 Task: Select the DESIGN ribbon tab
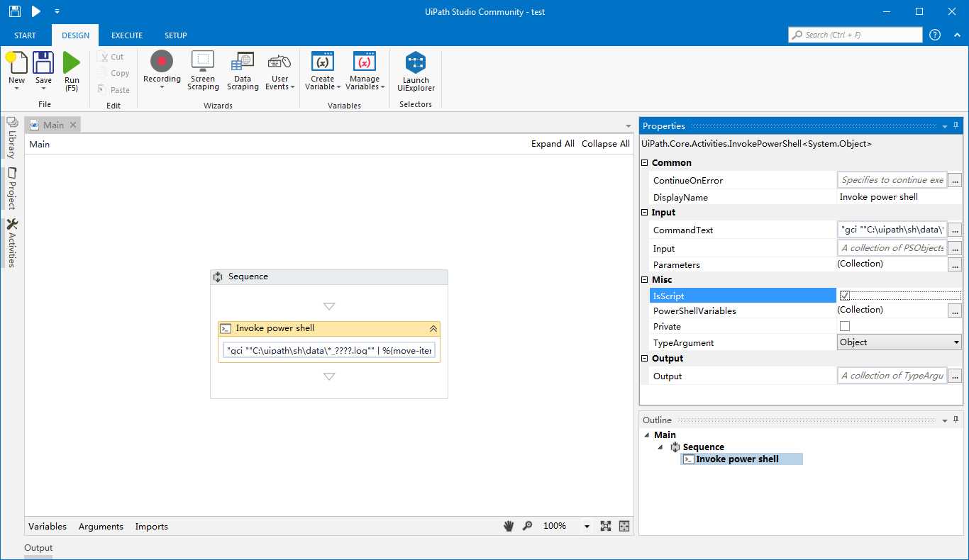pos(75,35)
